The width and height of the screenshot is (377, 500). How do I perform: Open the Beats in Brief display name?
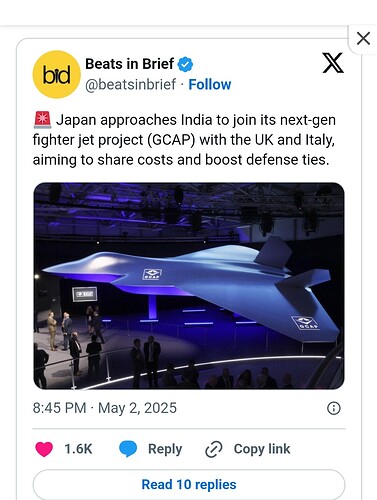129,64
